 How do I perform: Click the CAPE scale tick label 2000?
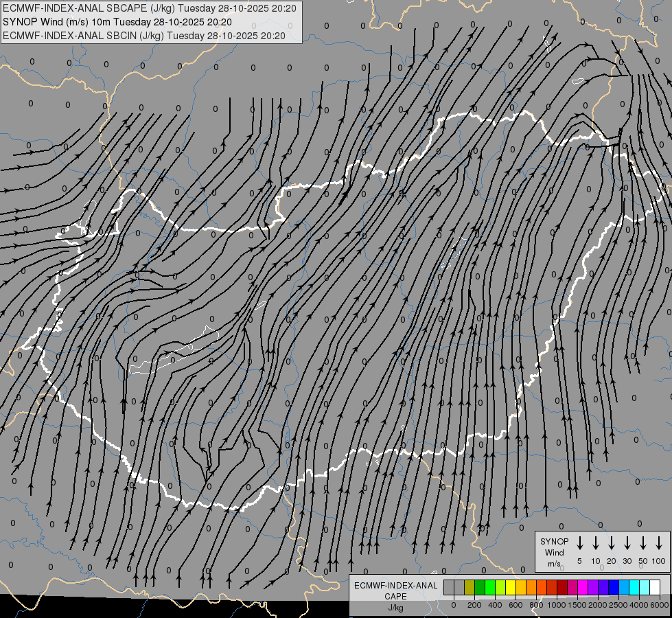(598, 605)
